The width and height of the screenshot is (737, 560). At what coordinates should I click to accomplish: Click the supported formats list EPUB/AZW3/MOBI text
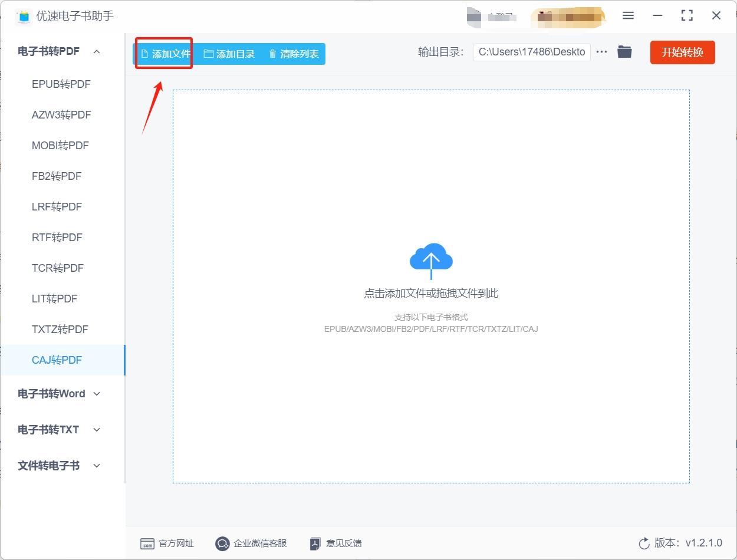(x=431, y=329)
